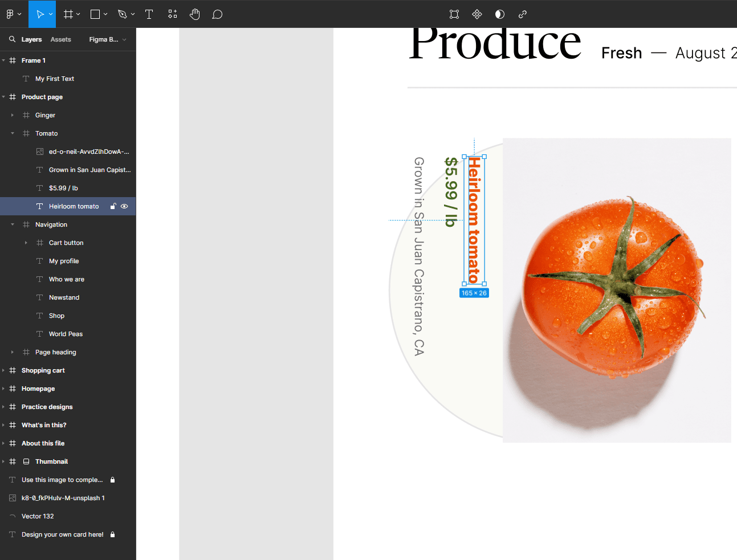Unlock the Design your own card layer

coord(113,534)
